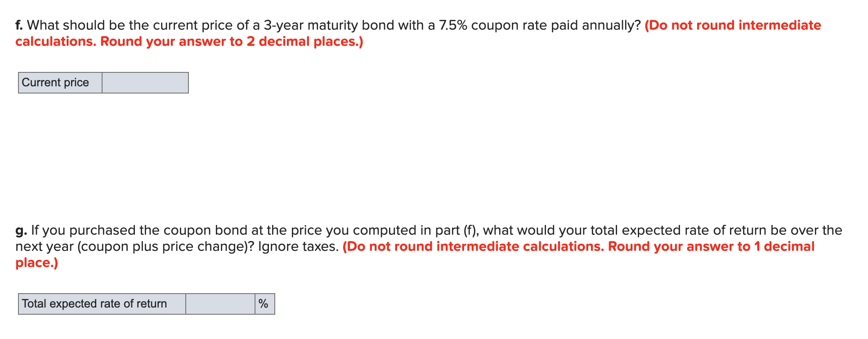
Task: Click the % symbol next to the answer box
Action: point(263,303)
